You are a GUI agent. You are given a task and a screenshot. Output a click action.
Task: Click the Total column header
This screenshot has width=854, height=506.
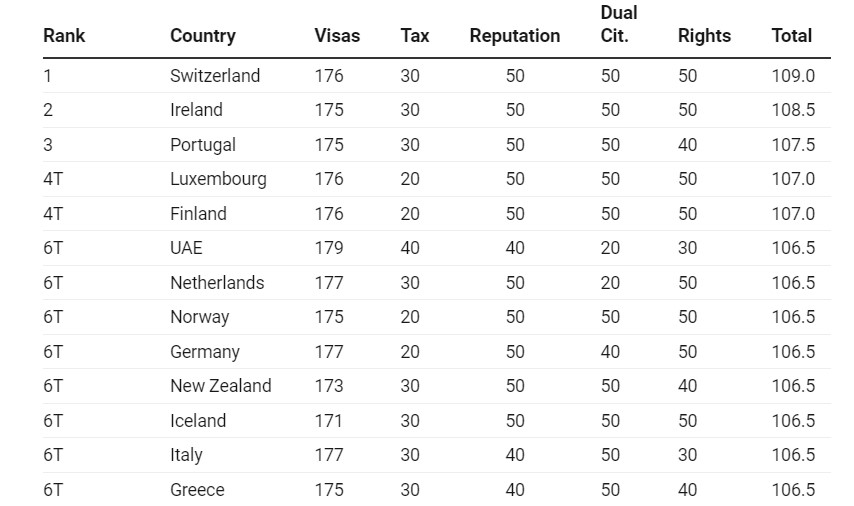point(791,36)
